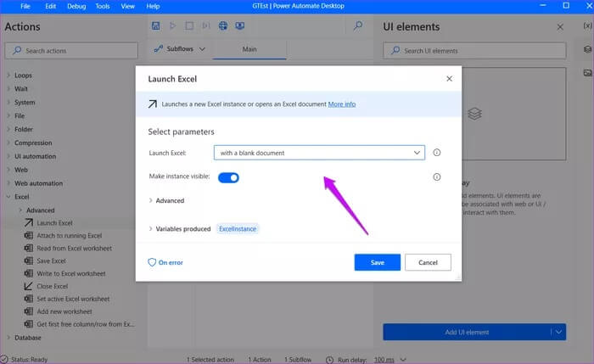Open the View menu
This screenshot has height=364, width=594.
127,6
